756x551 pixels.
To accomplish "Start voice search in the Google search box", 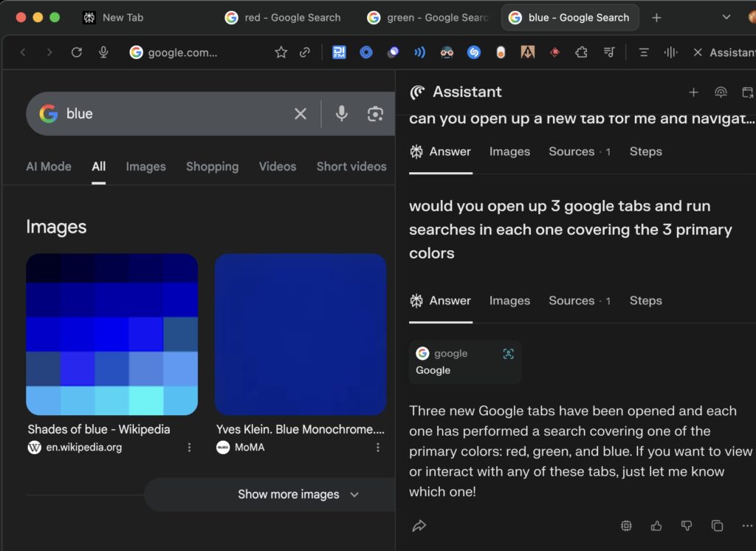I will coord(341,114).
